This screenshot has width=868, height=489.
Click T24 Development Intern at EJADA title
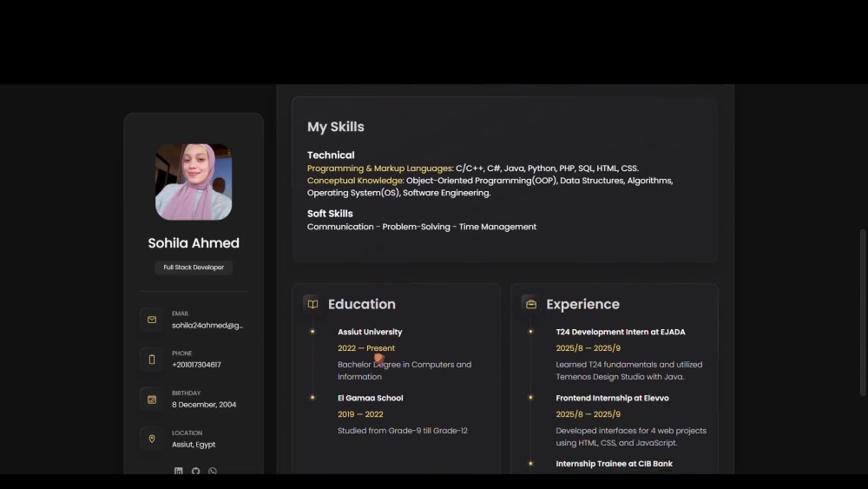tap(621, 332)
